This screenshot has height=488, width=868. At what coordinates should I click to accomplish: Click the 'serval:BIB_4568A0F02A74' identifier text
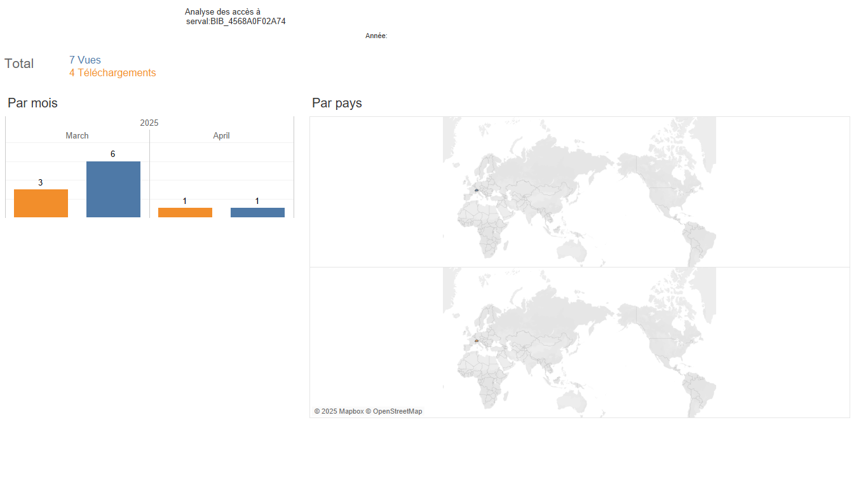click(x=236, y=21)
